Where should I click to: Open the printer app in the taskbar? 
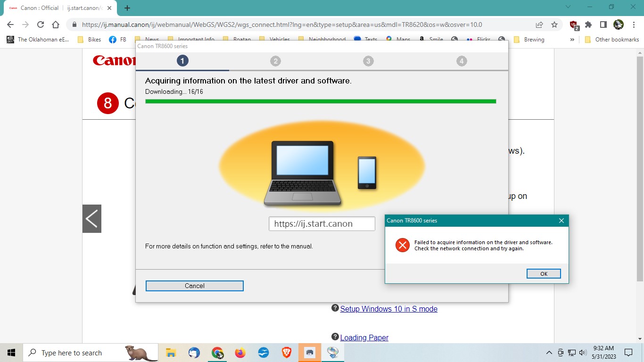point(310,353)
